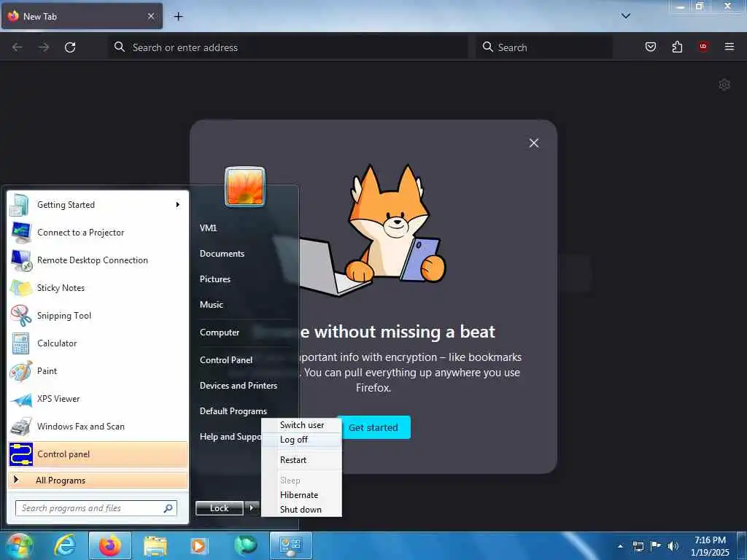Click the green globe taskbar icon

[x=245, y=545]
